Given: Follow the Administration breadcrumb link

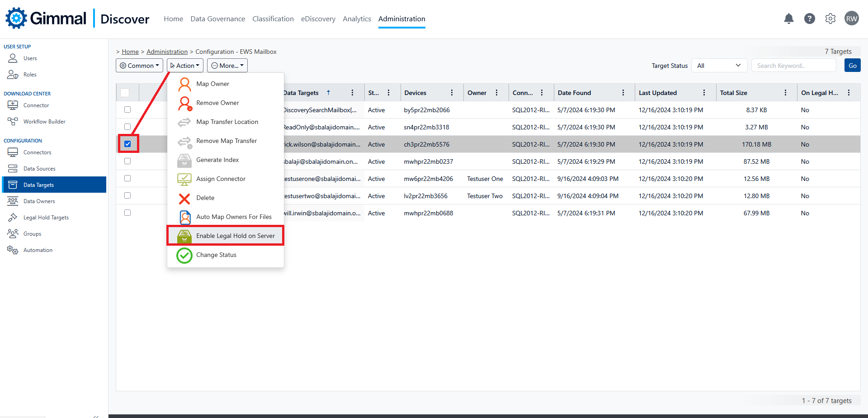Looking at the screenshot, I should 167,51.
